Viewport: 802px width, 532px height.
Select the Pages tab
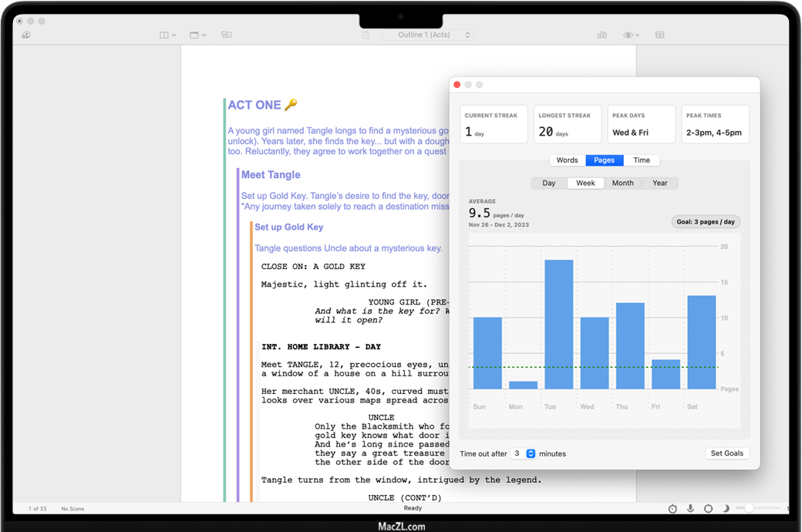[x=604, y=160]
